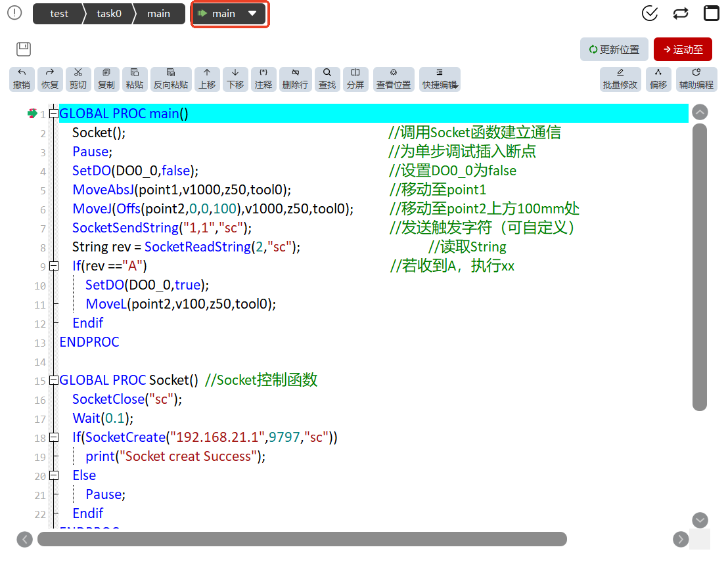Click the "Pause;" statement on line 21
The width and height of the screenshot is (728, 564).
(x=105, y=494)
